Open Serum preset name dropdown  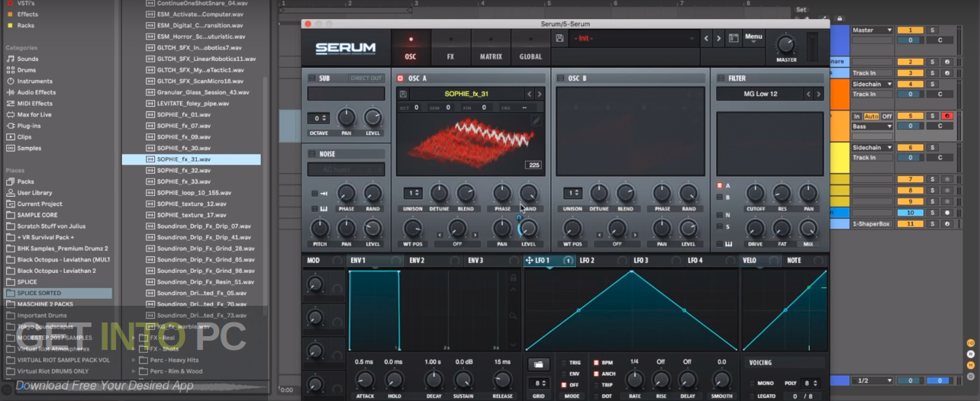click(x=634, y=38)
